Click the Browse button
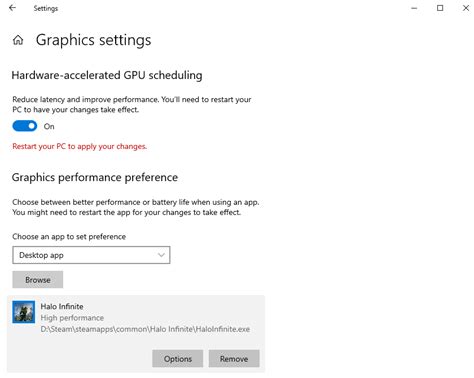 click(x=38, y=280)
